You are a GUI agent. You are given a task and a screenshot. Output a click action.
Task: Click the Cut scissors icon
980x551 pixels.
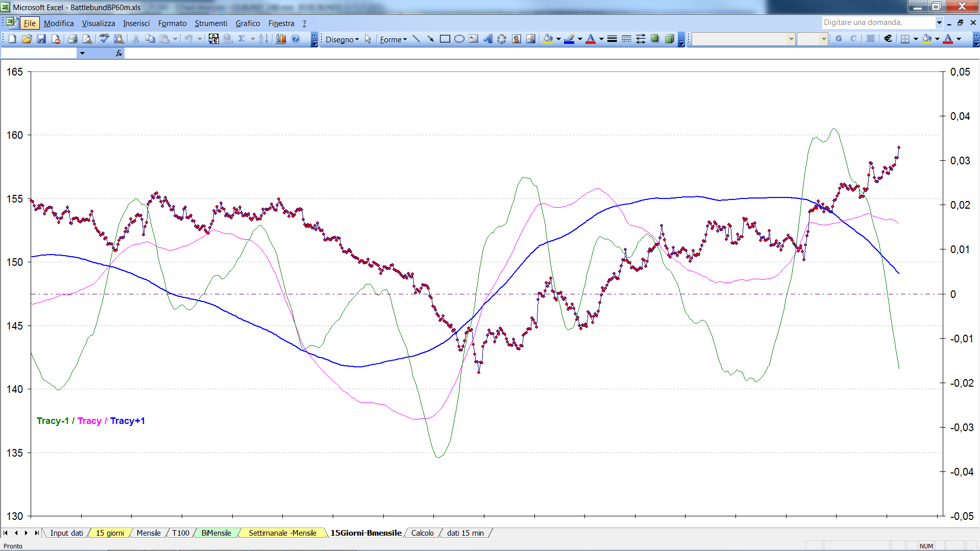(x=136, y=39)
